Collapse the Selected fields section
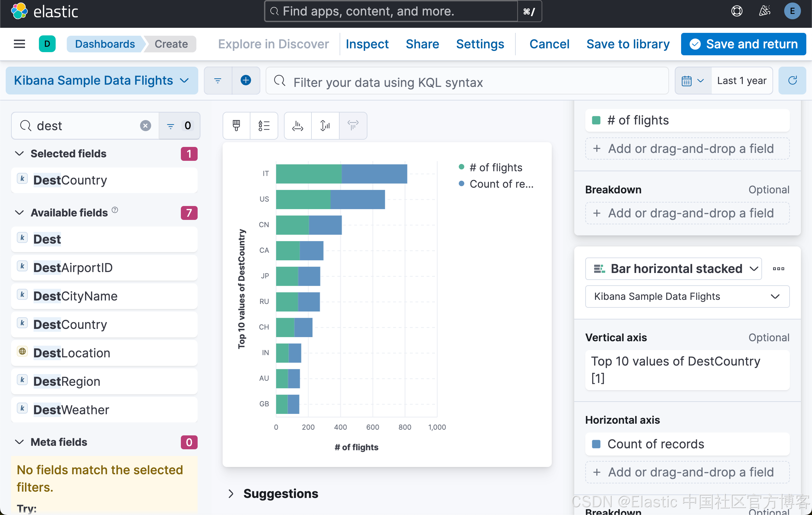This screenshot has height=515, width=812. tap(20, 154)
